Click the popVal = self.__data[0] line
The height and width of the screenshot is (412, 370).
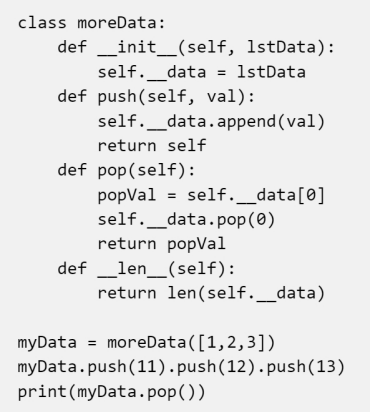211,195
